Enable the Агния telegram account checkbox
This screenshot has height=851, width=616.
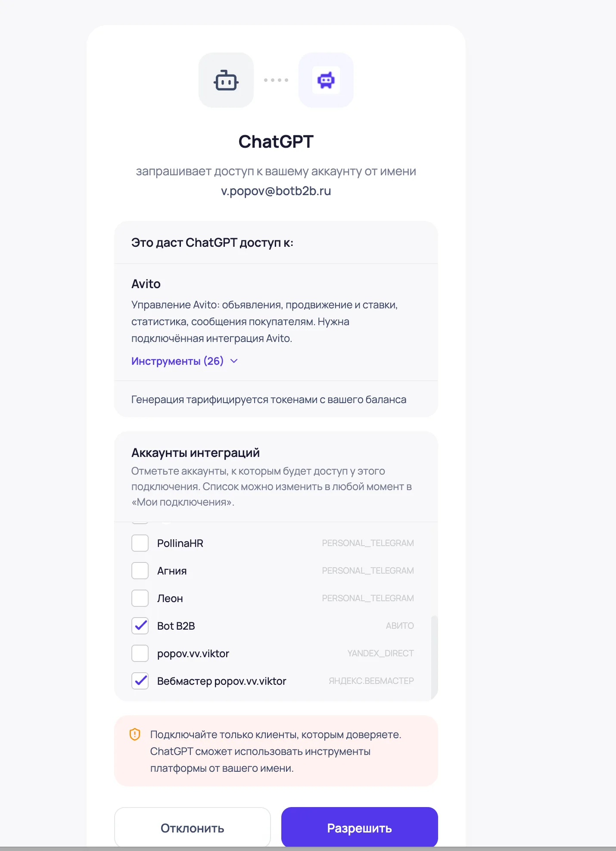(x=140, y=571)
